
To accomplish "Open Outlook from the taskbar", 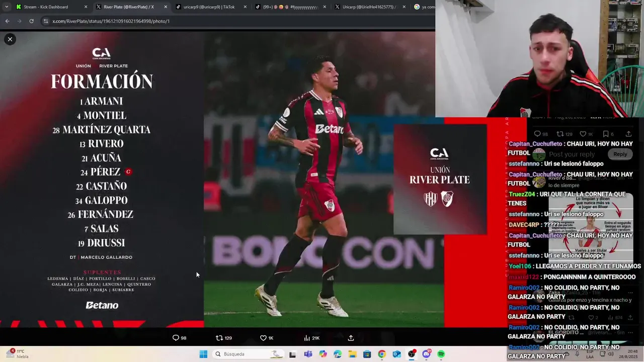I will coord(397,354).
